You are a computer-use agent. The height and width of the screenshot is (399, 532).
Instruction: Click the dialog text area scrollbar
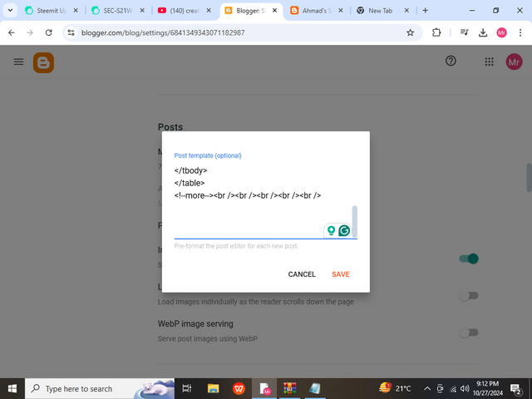(x=355, y=221)
